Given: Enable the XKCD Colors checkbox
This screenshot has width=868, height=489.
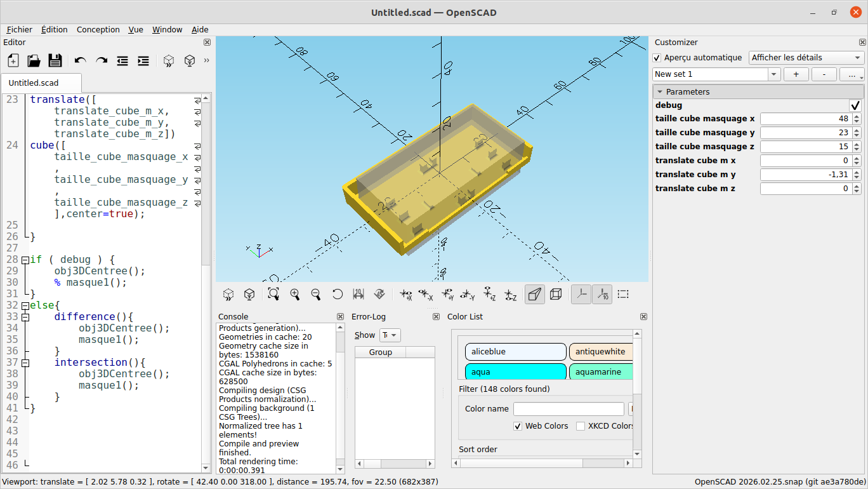Looking at the screenshot, I should [x=581, y=426].
